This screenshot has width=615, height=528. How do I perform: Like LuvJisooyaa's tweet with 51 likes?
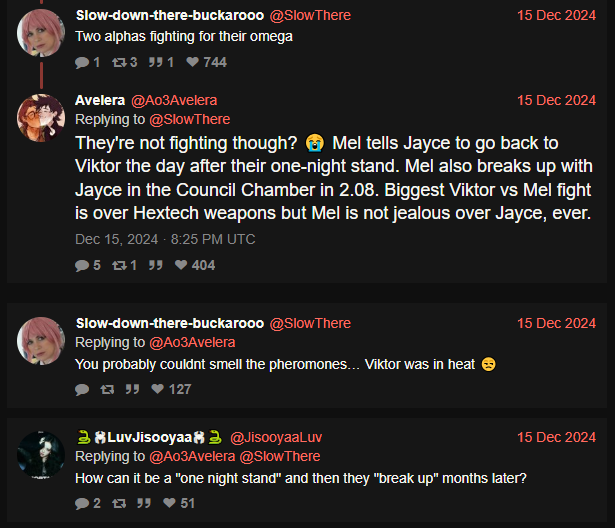[169, 503]
